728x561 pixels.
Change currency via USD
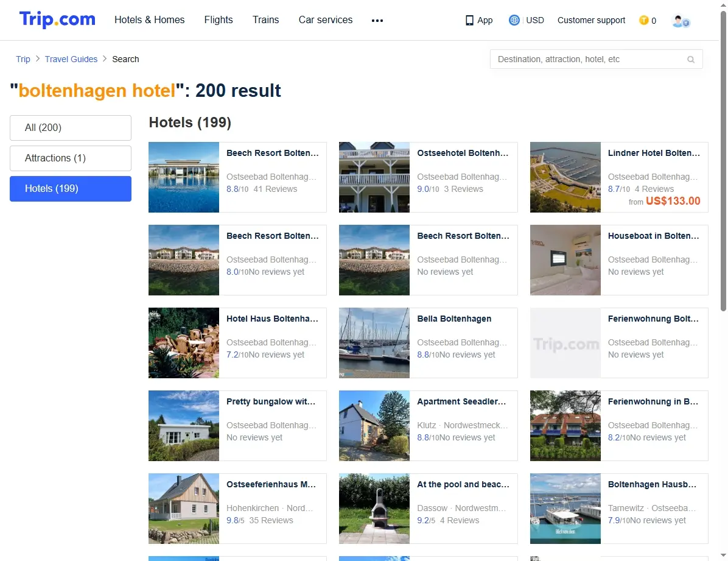click(x=535, y=21)
